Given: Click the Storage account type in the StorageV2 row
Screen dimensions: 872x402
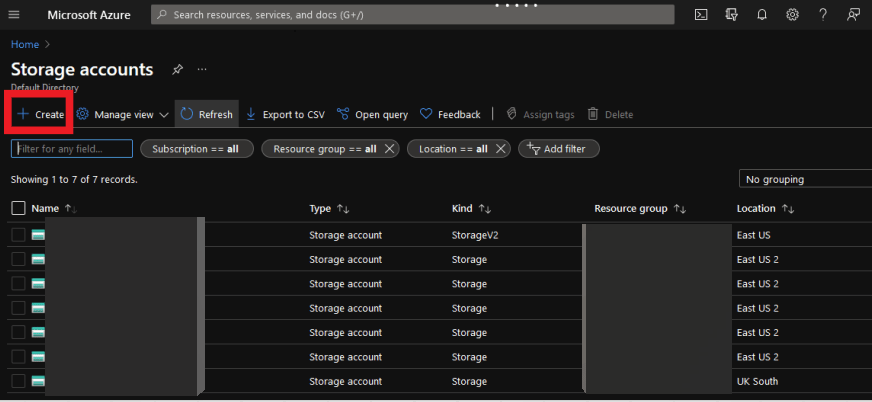Looking at the screenshot, I should [x=345, y=235].
